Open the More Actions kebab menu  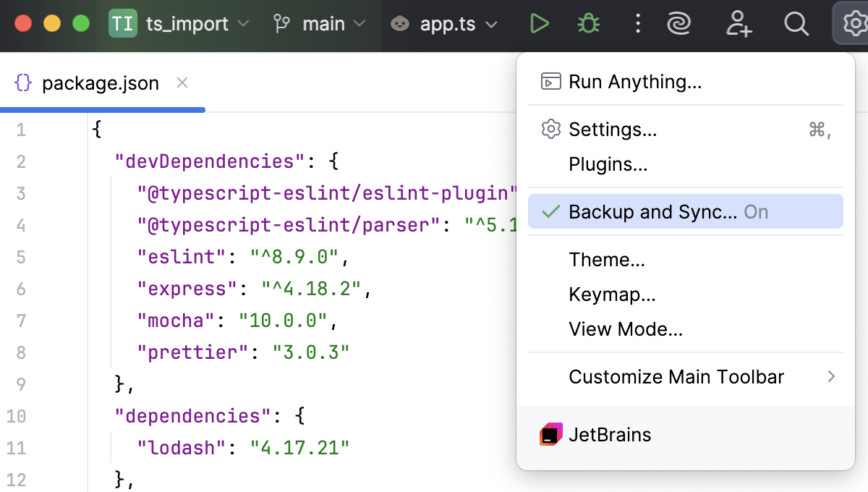click(637, 23)
